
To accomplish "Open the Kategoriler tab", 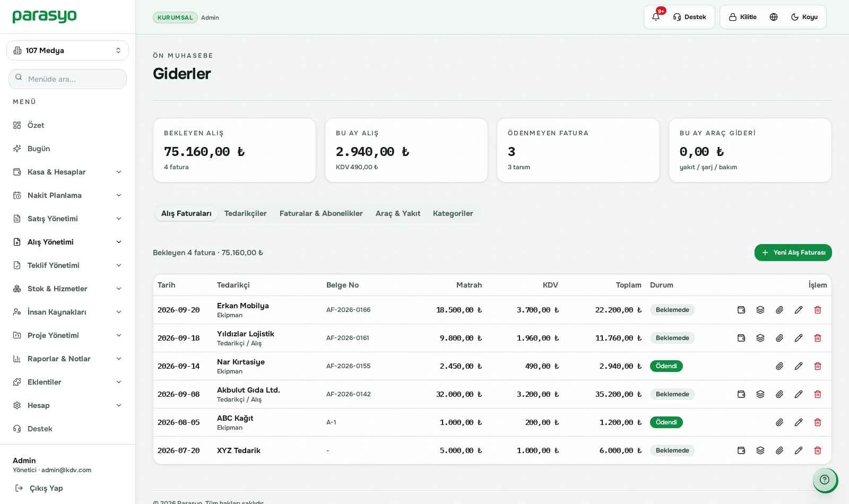I will [453, 213].
